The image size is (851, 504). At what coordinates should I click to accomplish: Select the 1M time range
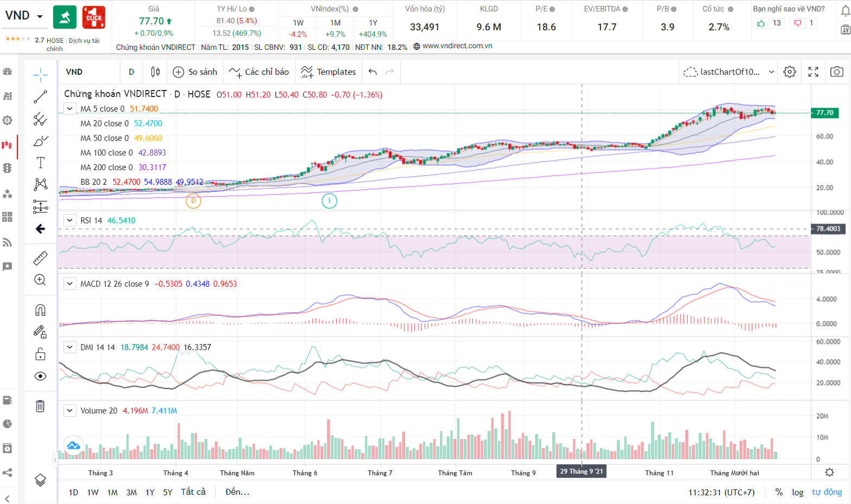[112, 492]
